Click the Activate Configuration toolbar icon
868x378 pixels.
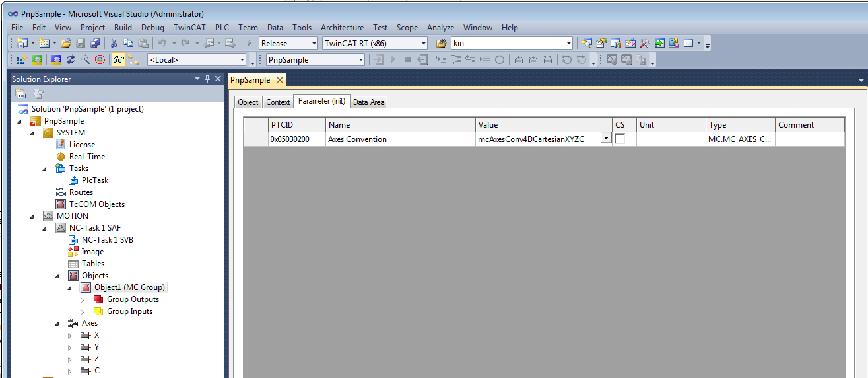20,59
